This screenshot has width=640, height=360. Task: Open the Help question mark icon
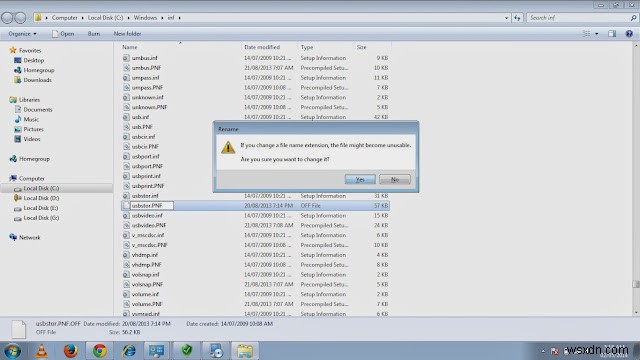coord(629,34)
